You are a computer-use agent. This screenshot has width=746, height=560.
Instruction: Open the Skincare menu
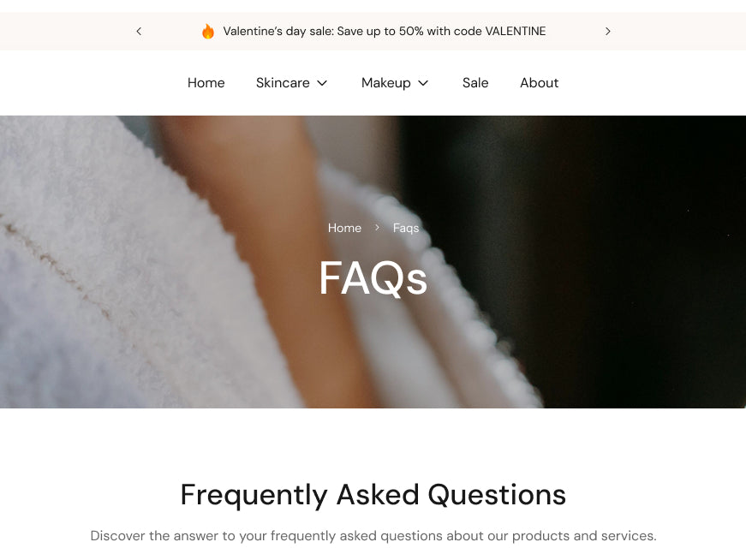(283, 83)
